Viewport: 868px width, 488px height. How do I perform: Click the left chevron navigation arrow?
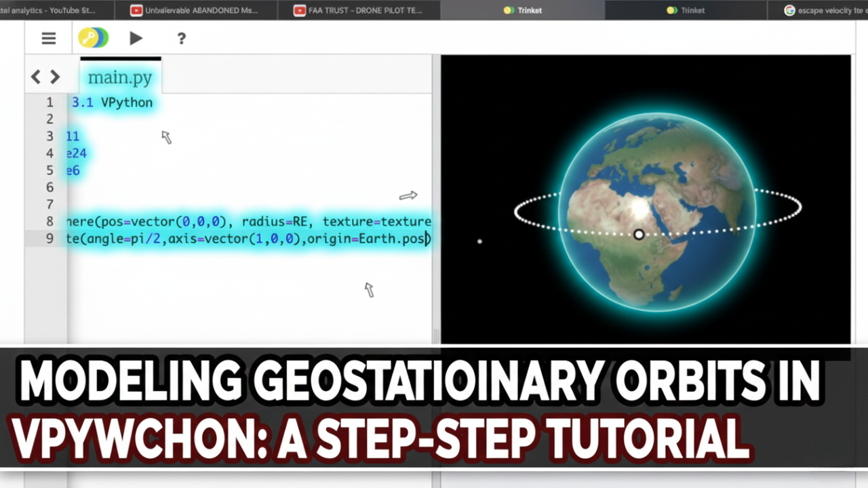pyautogui.click(x=35, y=77)
